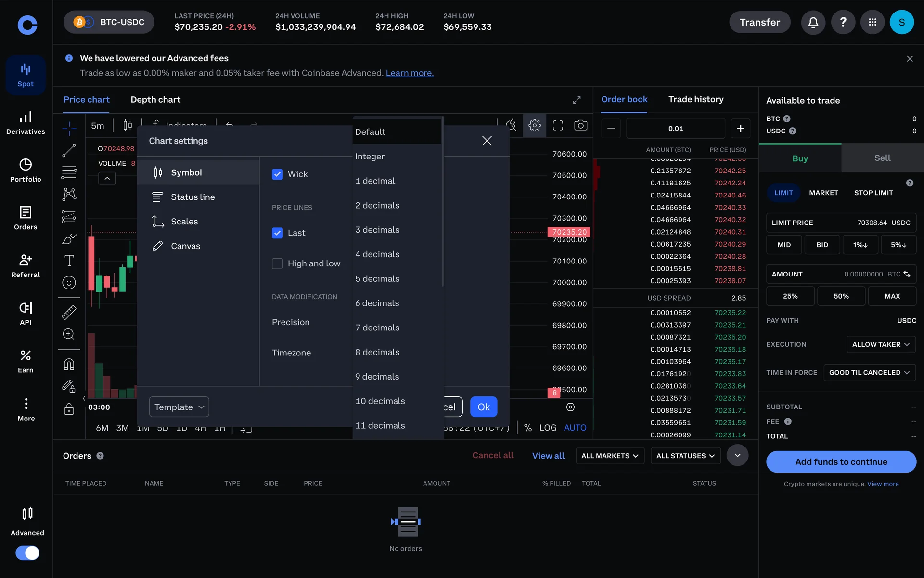Expand Time in Force dropdown
The image size is (924, 578).
pyautogui.click(x=869, y=373)
